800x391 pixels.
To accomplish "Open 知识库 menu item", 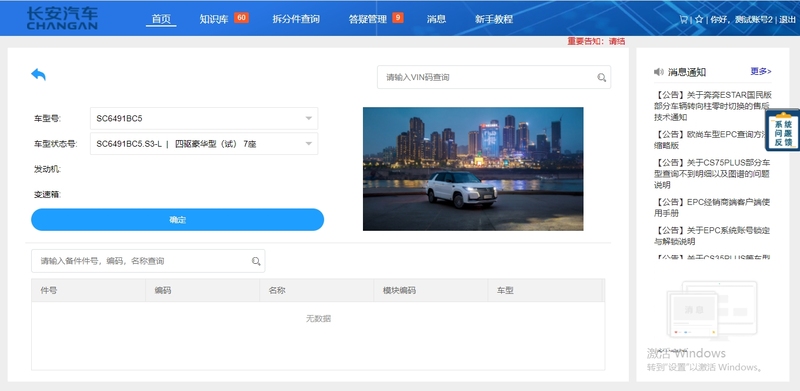I will (x=214, y=19).
